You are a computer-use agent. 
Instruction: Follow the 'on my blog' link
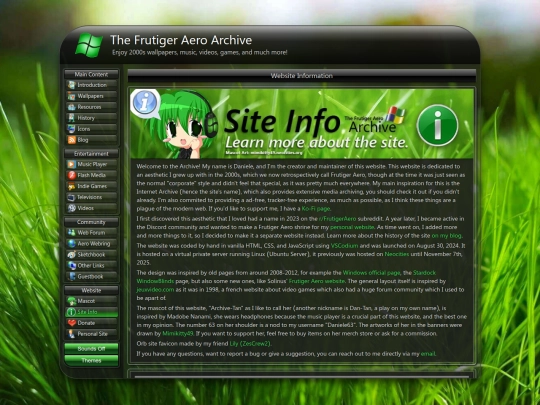pyautogui.click(x=447, y=236)
